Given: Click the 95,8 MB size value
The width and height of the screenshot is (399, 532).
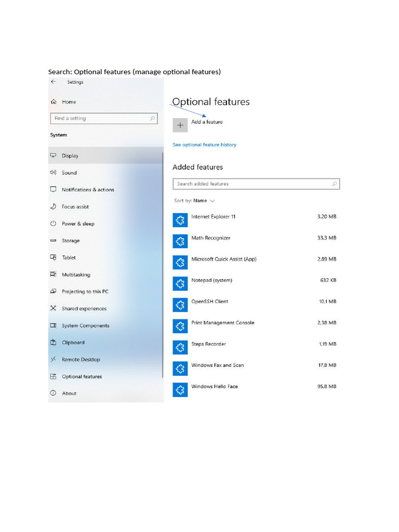Looking at the screenshot, I should pyautogui.click(x=327, y=386).
